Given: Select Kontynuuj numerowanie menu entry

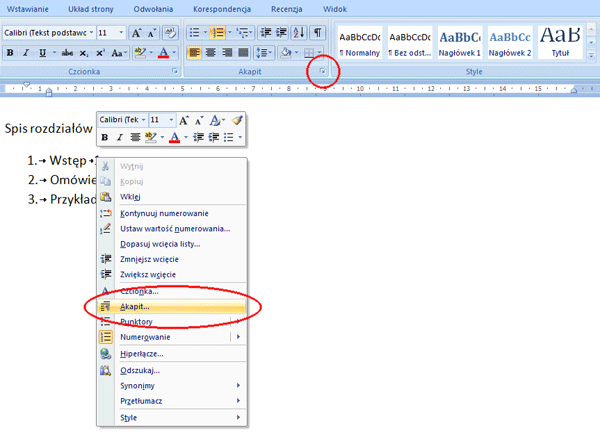Looking at the screenshot, I should pos(172,213).
